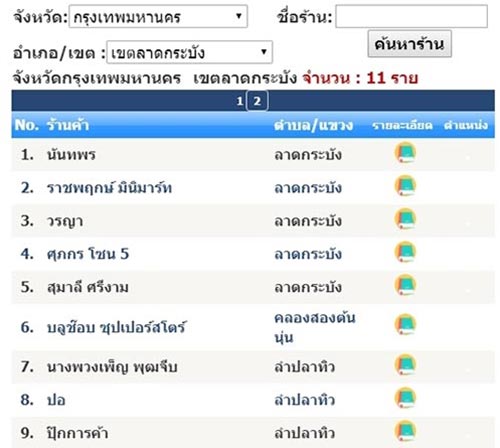Select shop name นันทพร
This screenshot has height=448, width=500.
(x=71, y=155)
